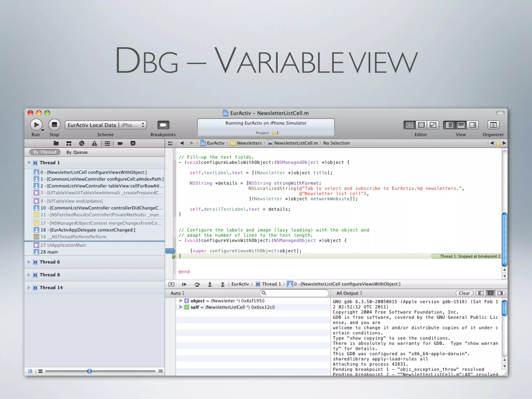Select the Standard editor mode icon

click(410, 125)
